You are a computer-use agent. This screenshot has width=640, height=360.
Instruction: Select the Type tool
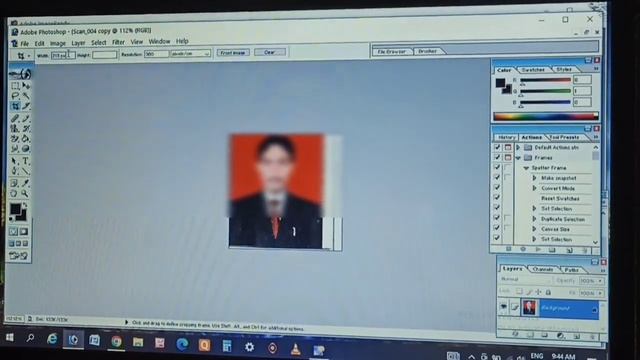[26, 161]
